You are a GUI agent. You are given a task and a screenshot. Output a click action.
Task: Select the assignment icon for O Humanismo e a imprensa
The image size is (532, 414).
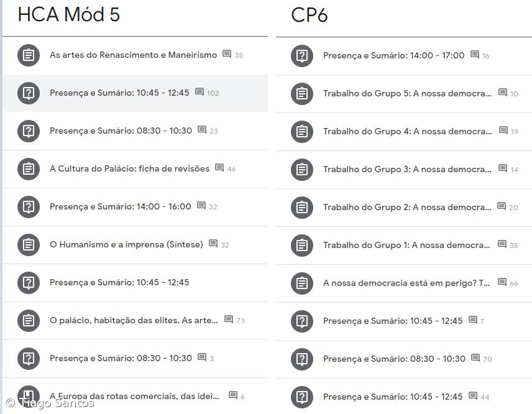pyautogui.click(x=28, y=245)
